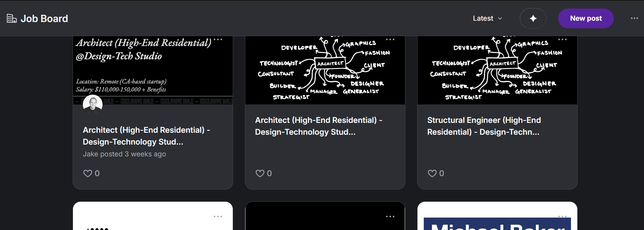This screenshot has height=230, width=644.
Task: Click like count on Jake's post
Action: (97, 173)
